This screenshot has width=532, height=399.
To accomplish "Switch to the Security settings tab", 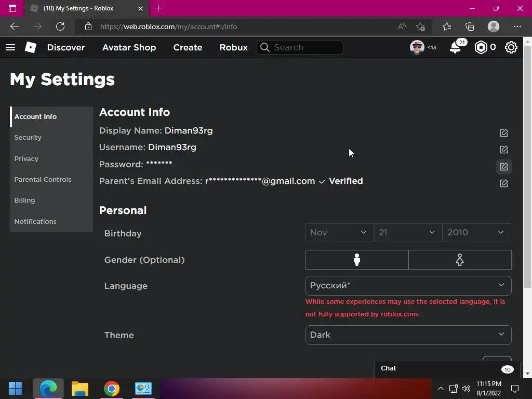I will pos(51,137).
